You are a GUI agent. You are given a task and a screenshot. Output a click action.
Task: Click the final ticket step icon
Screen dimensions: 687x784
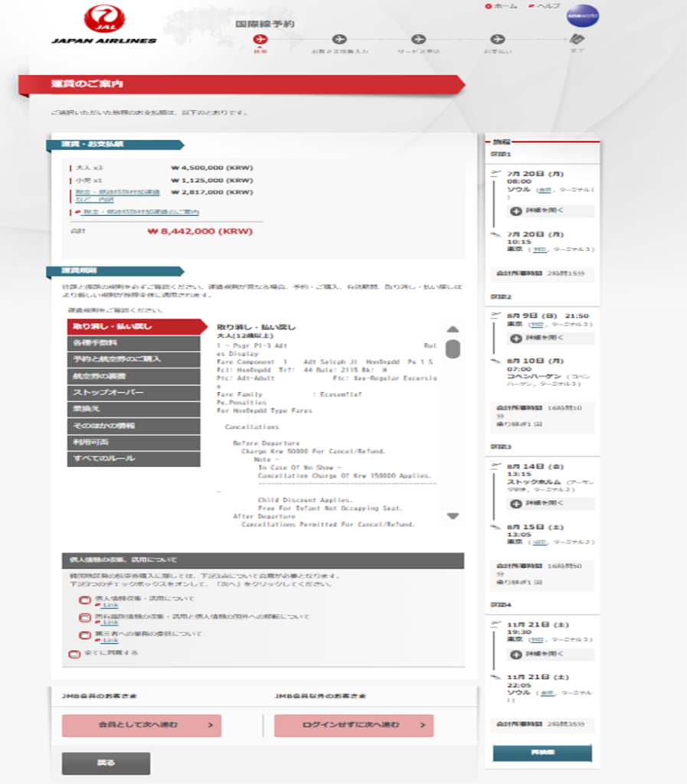coord(577,40)
